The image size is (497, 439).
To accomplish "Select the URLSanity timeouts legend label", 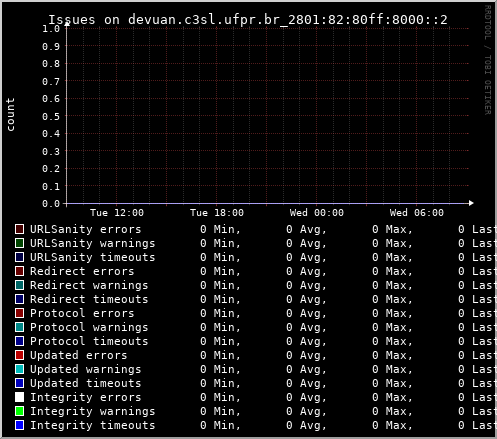I will point(93,257).
